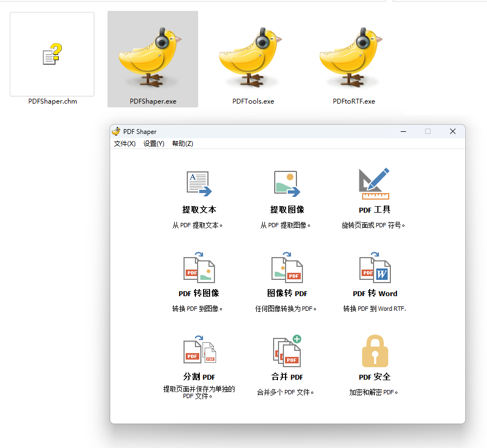
Task: Click the description 从 PDF 提取文本。
Action: pyautogui.click(x=198, y=225)
